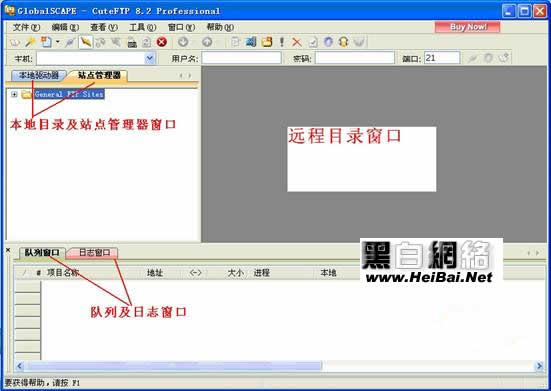Open the 工具 menu
The width and height of the screenshot is (551, 391).
click(x=142, y=27)
